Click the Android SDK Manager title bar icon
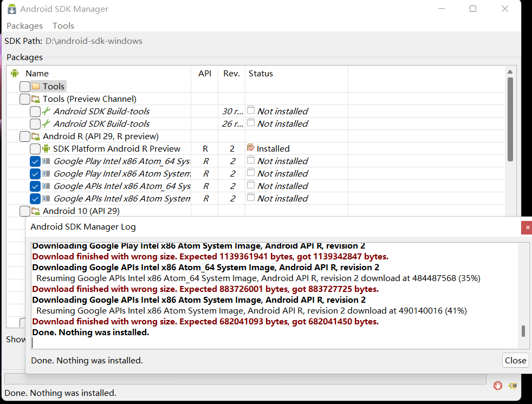The width and height of the screenshot is (532, 404). [x=12, y=9]
